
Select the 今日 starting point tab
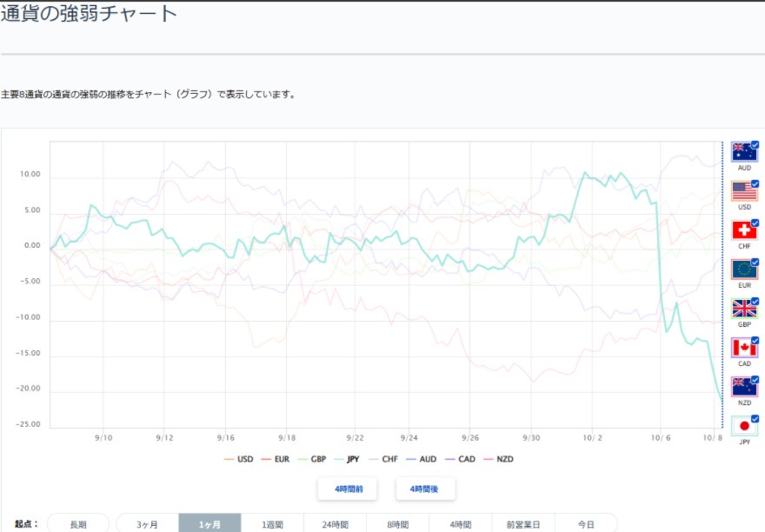(x=586, y=524)
